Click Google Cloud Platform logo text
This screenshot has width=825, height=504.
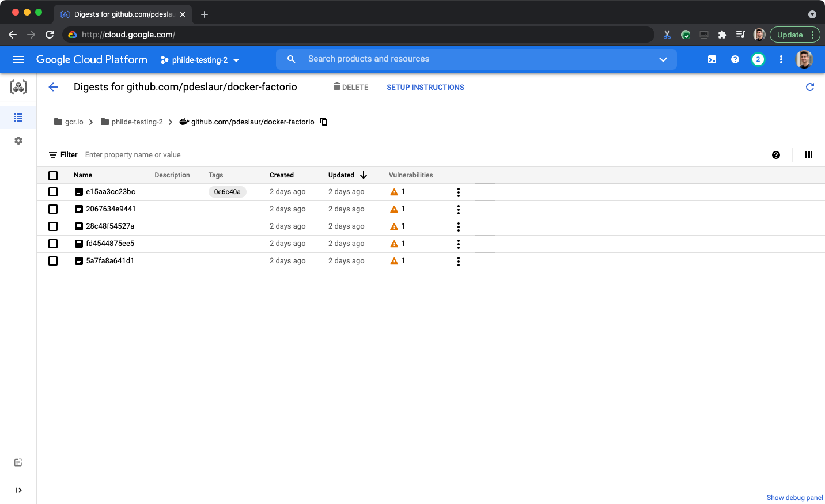coord(92,59)
